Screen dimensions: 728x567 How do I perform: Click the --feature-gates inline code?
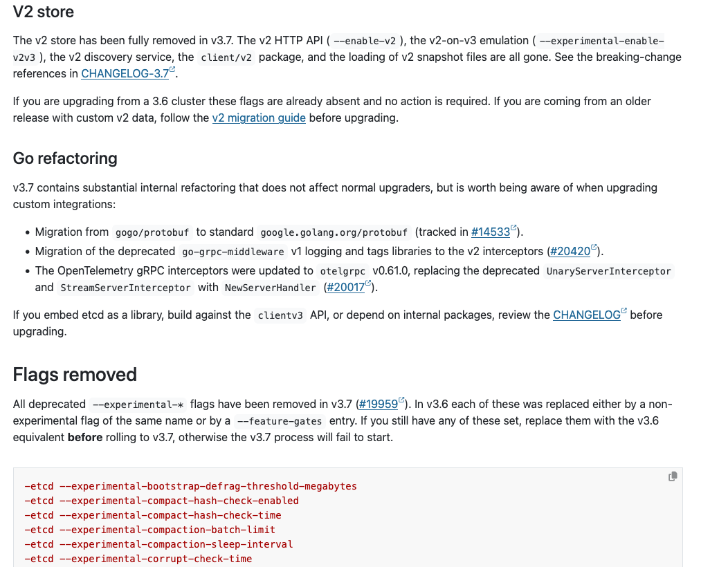click(280, 421)
